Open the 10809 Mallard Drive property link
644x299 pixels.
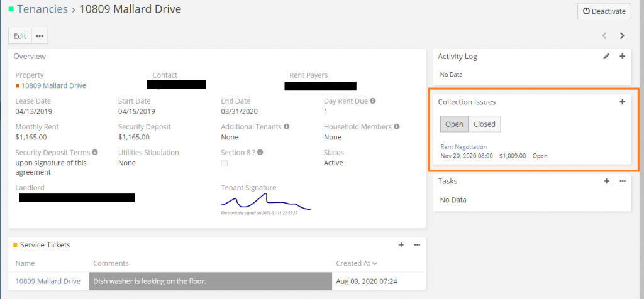click(53, 85)
